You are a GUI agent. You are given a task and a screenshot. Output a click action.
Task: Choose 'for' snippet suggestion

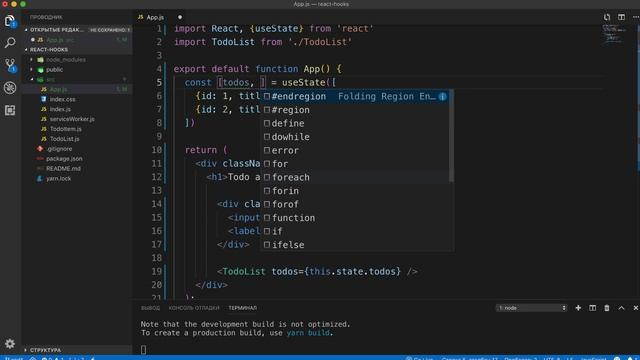coord(354,164)
